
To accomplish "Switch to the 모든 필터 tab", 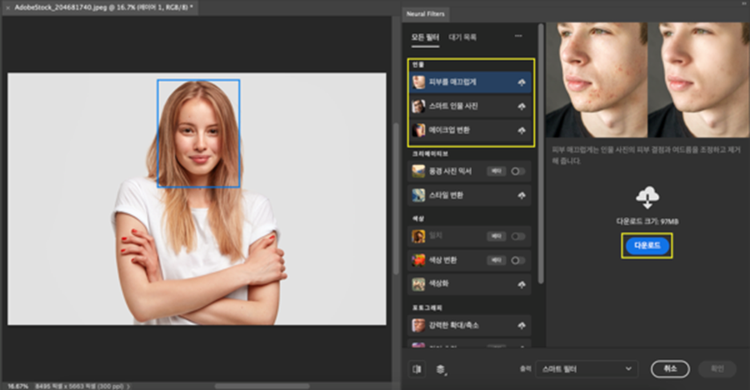I will [x=425, y=37].
